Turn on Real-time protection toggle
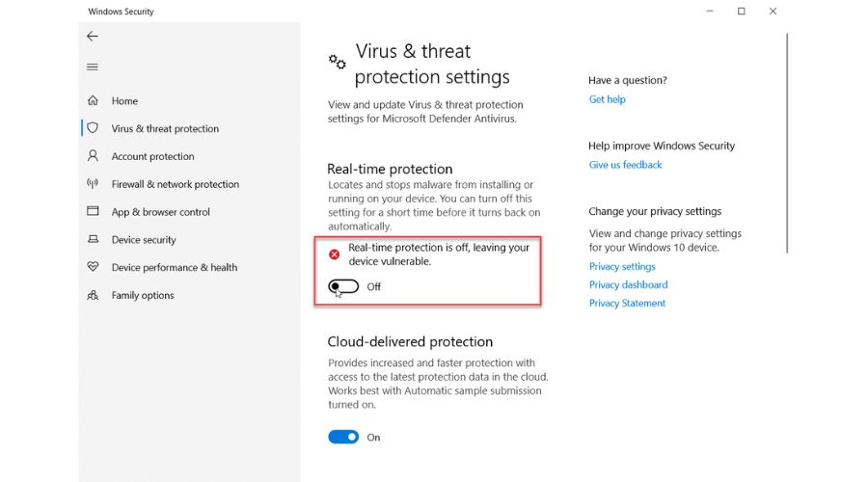This screenshot has height=482, width=868. click(343, 286)
